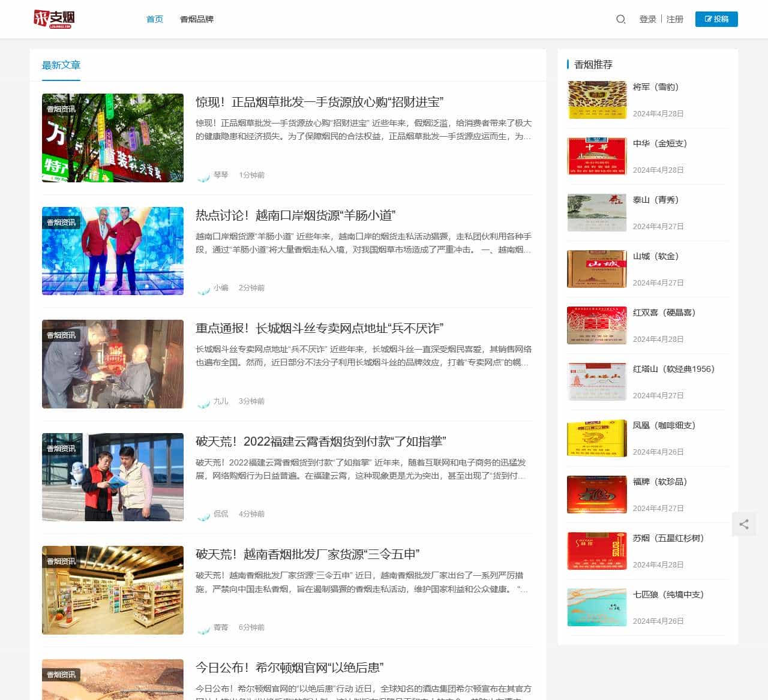
Task: Open the search icon in the header
Action: 621,19
